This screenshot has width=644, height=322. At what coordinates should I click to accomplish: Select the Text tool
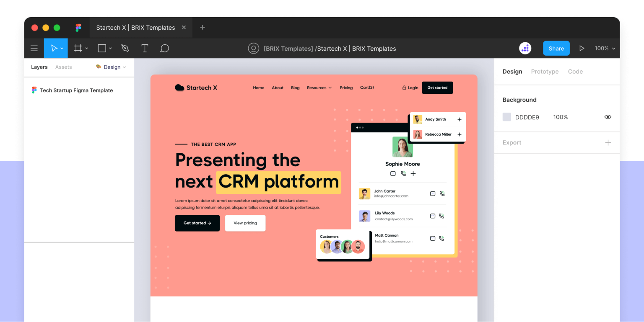tap(145, 48)
